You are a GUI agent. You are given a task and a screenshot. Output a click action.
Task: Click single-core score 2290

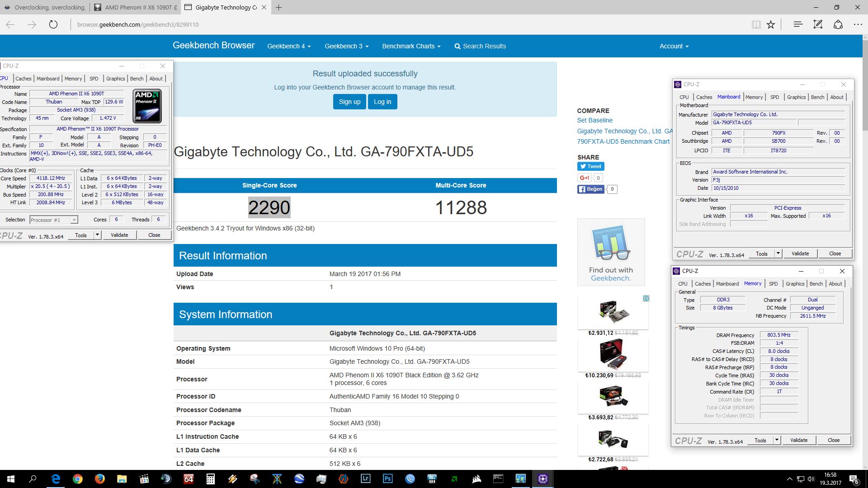269,207
